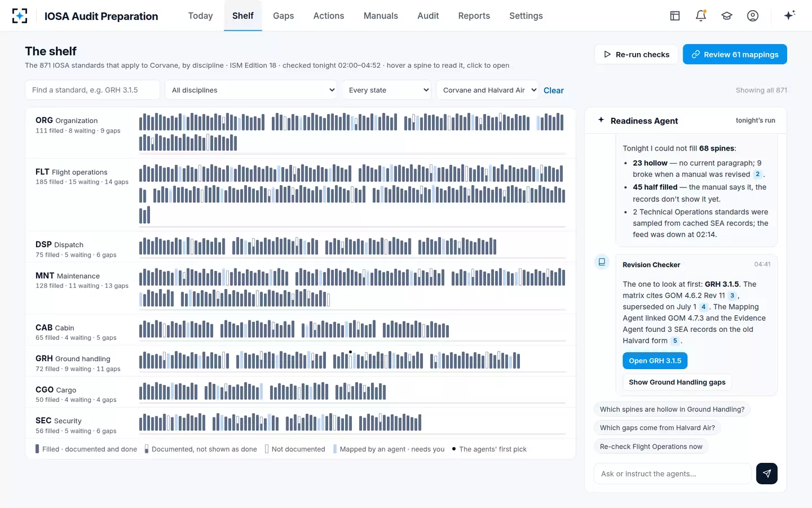Viewport: 812px width, 508px height.
Task: View the Reports tab
Action: pyautogui.click(x=474, y=16)
